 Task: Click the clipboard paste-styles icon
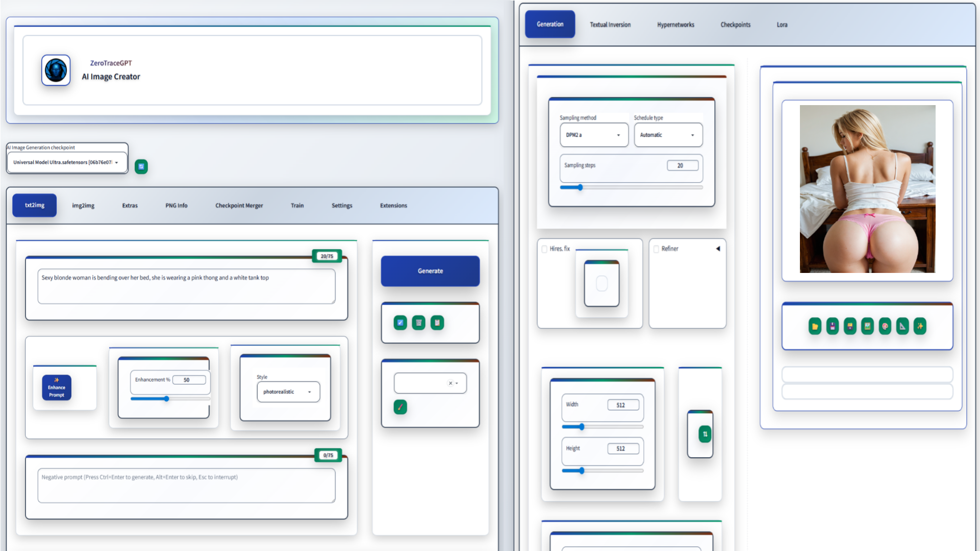pos(437,322)
